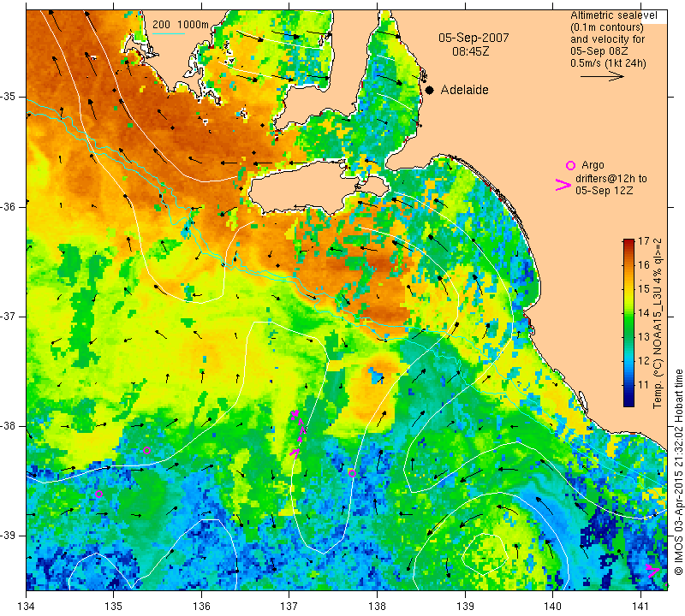Click the 0.5m/s velocity scale arrow
The width and height of the screenshot is (685, 616).
(x=603, y=76)
